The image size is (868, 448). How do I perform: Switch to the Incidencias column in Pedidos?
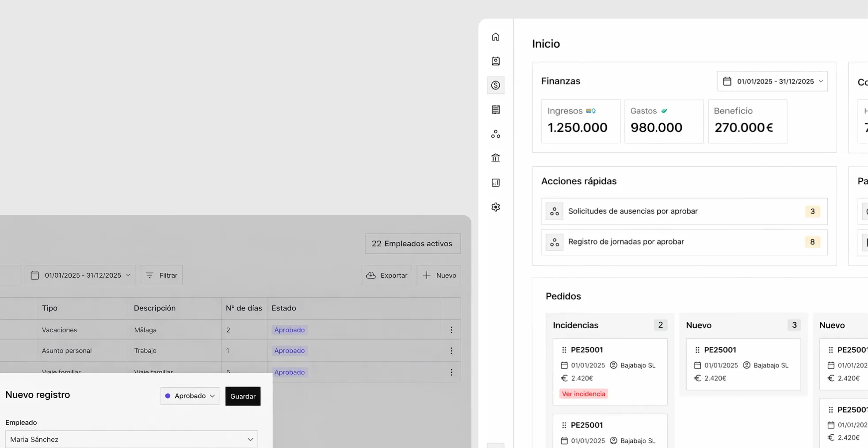pos(575,325)
